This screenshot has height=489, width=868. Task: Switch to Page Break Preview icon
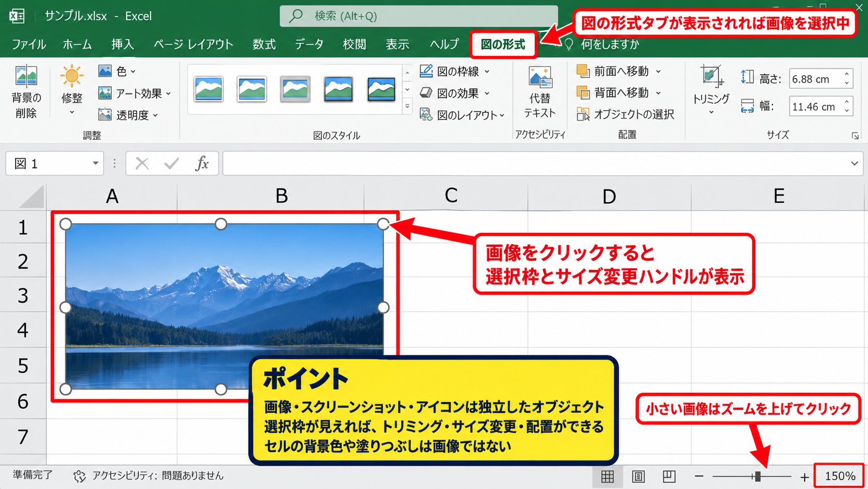pyautogui.click(x=669, y=476)
